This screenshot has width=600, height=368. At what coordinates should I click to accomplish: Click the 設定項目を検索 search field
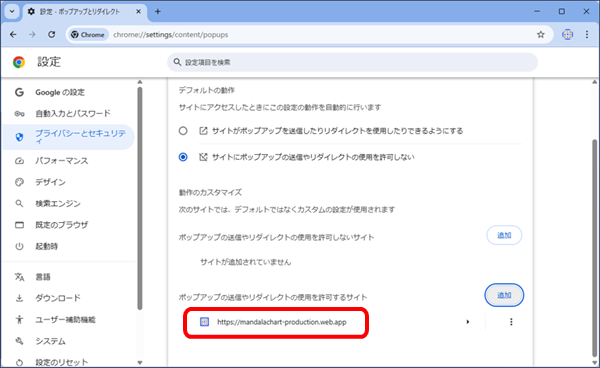coord(352,62)
